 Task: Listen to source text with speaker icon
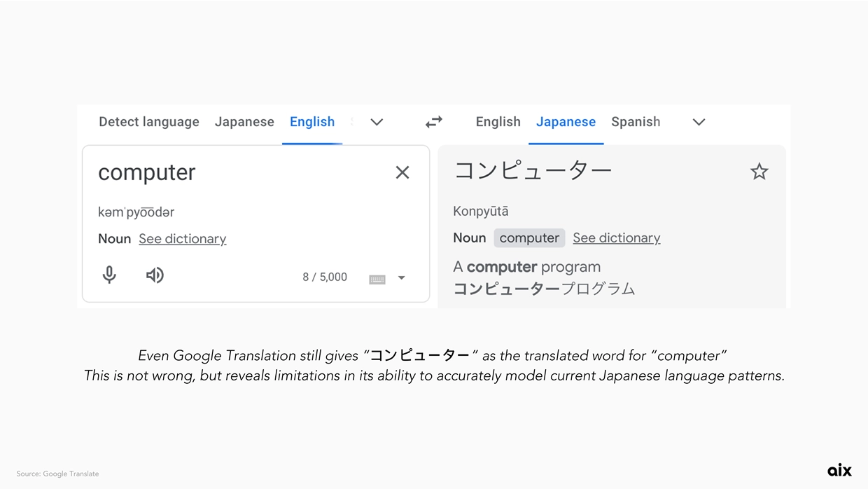tap(155, 275)
